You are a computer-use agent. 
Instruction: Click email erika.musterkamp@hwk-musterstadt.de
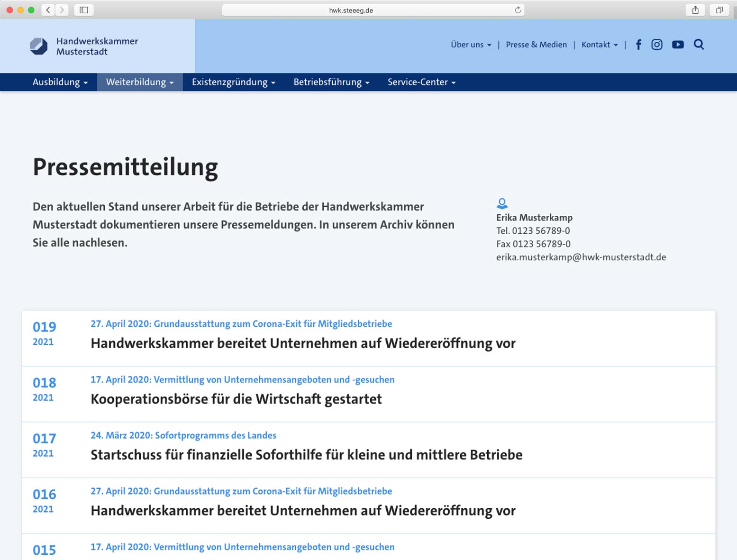click(581, 257)
